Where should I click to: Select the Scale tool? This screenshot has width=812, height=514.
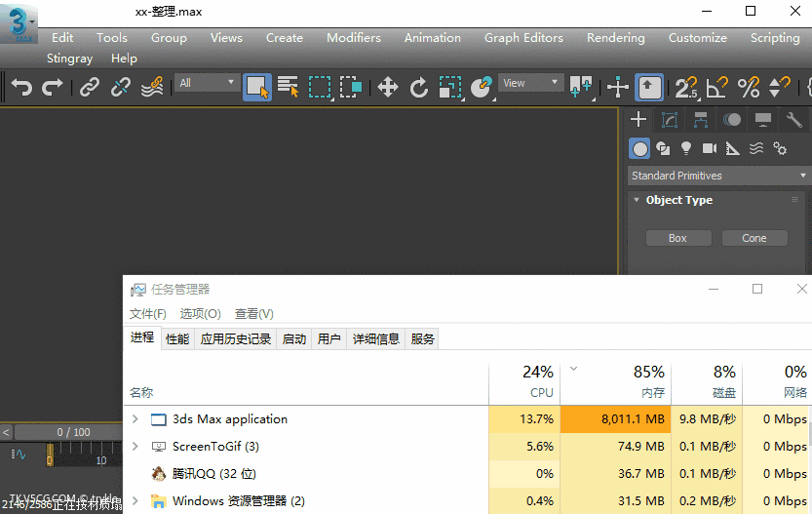click(x=450, y=87)
